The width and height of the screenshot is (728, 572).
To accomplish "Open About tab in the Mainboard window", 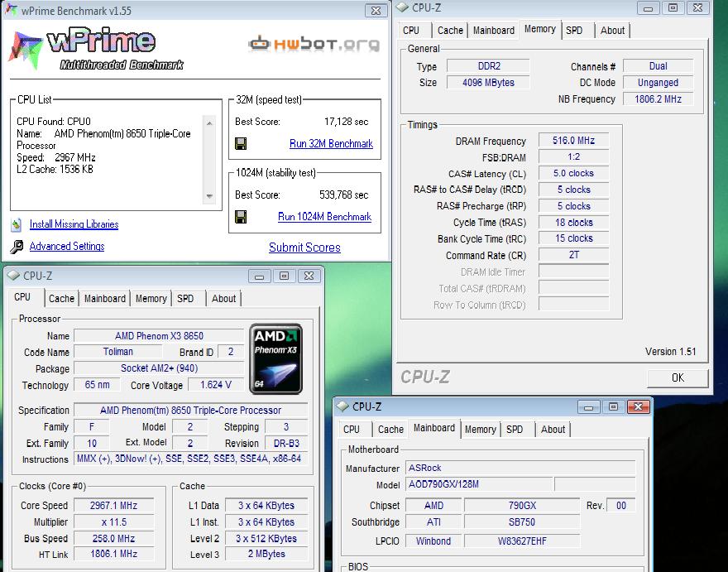I will pos(553,430).
